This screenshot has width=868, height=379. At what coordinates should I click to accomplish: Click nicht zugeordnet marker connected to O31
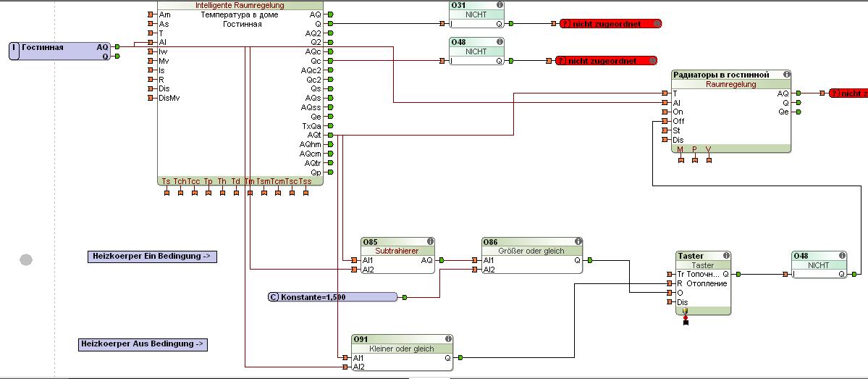tap(610, 24)
